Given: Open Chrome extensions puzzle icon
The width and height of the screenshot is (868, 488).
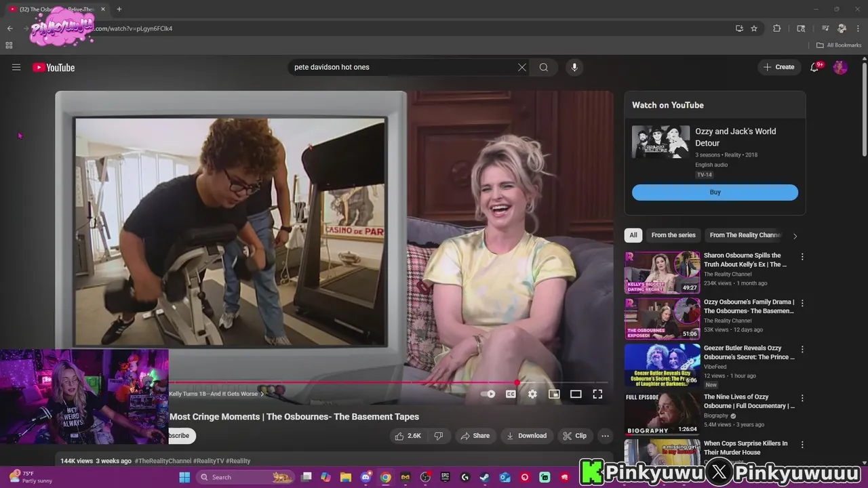Looking at the screenshot, I should (x=777, y=28).
